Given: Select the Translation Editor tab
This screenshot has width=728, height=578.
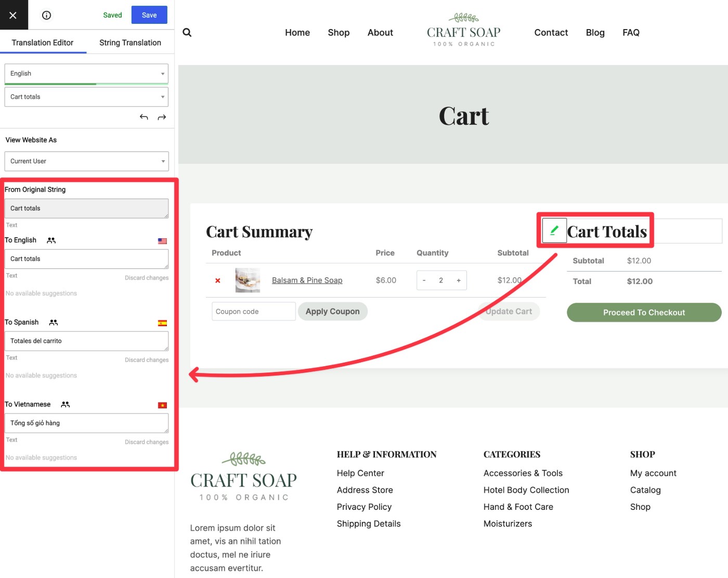Looking at the screenshot, I should click(x=43, y=43).
